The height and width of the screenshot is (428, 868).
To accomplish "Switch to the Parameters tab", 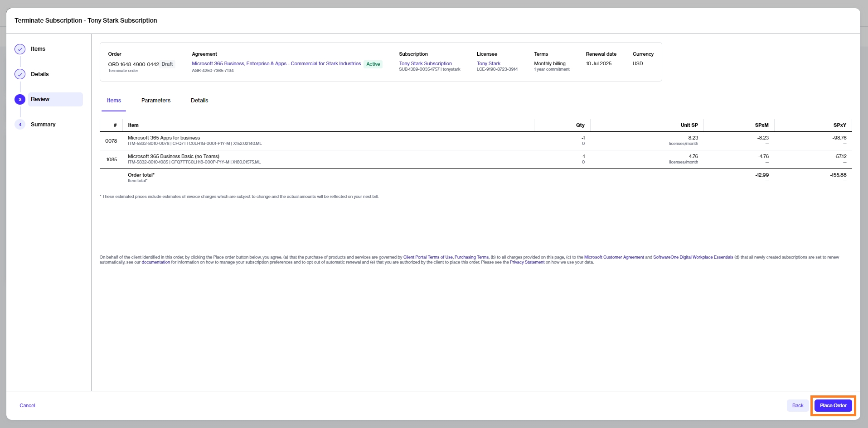I will pyautogui.click(x=155, y=101).
